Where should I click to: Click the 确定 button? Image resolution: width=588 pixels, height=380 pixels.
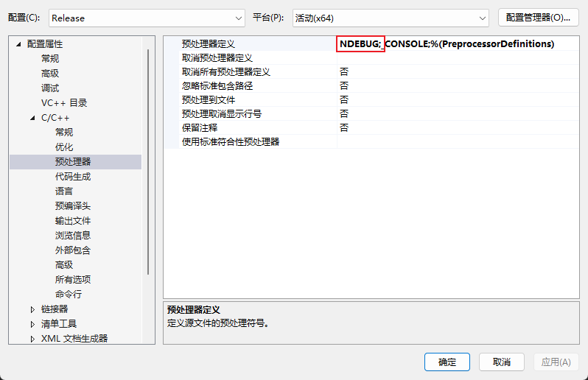[x=447, y=362]
